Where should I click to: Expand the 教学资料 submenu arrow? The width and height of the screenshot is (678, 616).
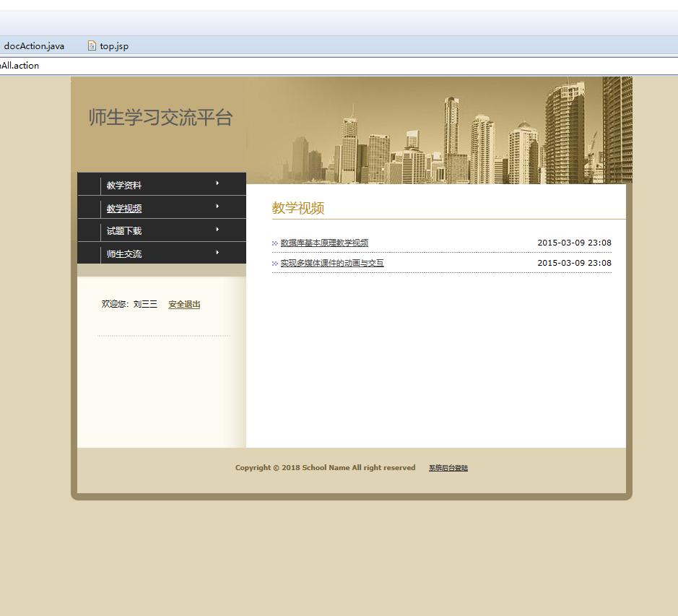click(217, 184)
